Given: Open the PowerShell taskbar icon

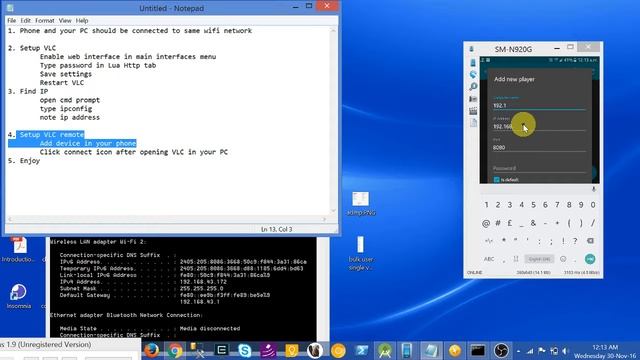Looking at the screenshot, I should point(361,351).
